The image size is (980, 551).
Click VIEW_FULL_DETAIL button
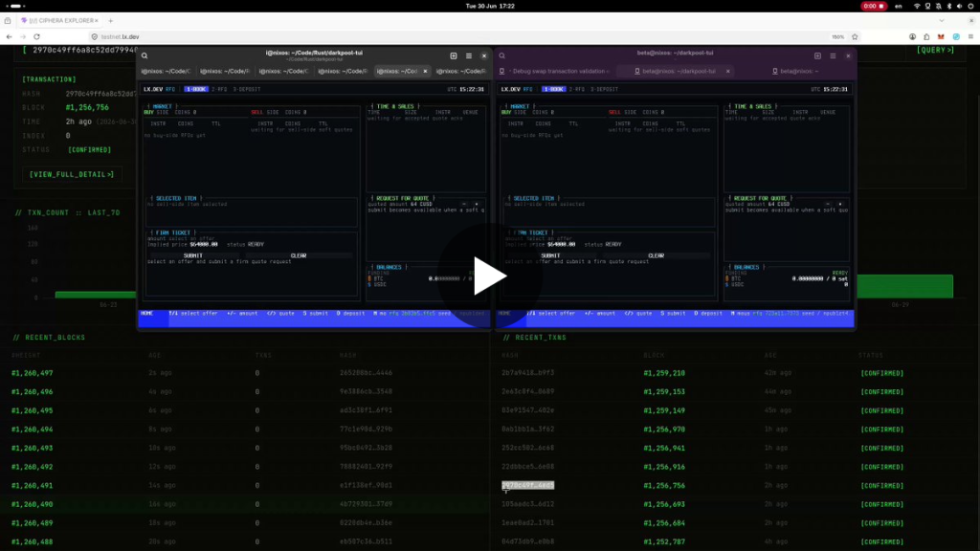click(x=72, y=174)
